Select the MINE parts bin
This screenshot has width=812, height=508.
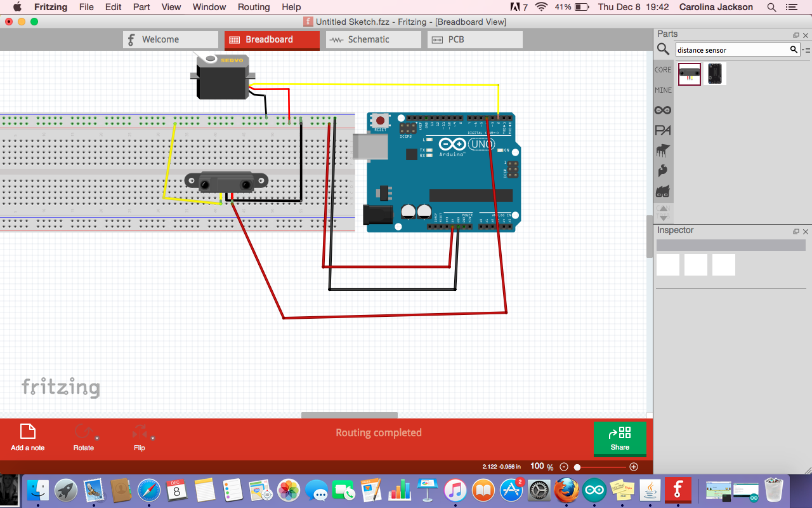(x=663, y=90)
